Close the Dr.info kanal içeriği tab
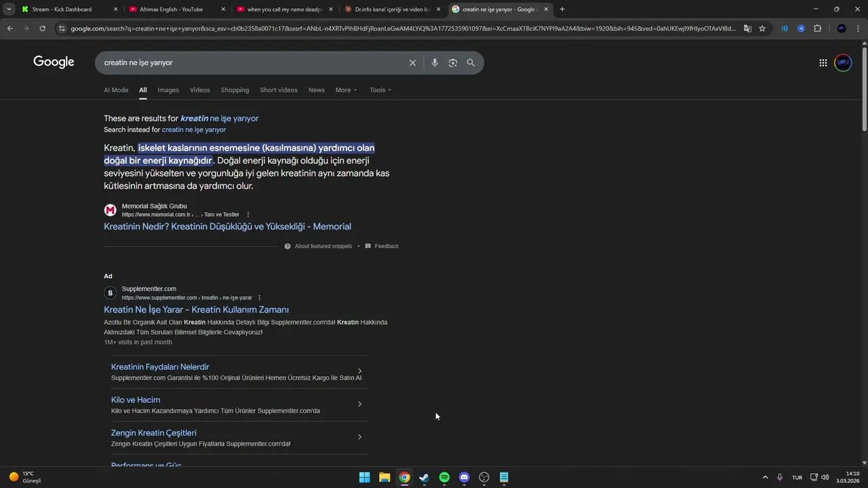Screen dimensions: 868x488 coord(438,9)
